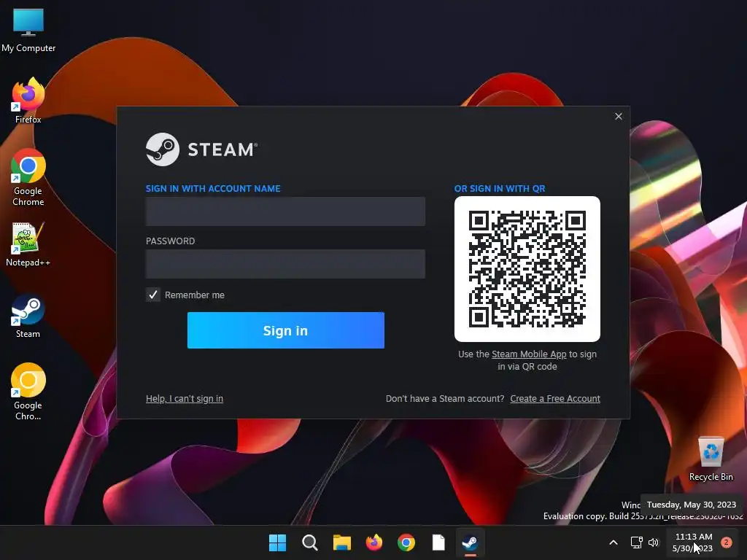The image size is (747, 560).
Task: Open the notification badge showing 2
Action: (726, 542)
